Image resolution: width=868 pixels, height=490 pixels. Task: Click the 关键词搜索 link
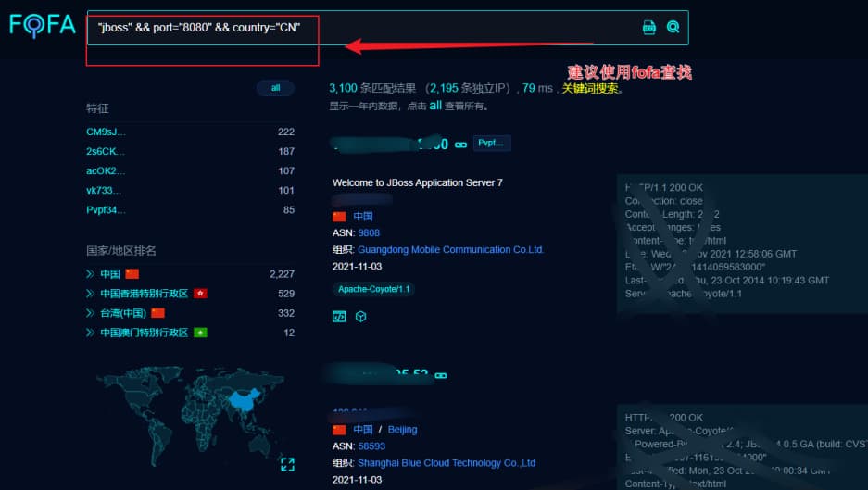point(590,89)
